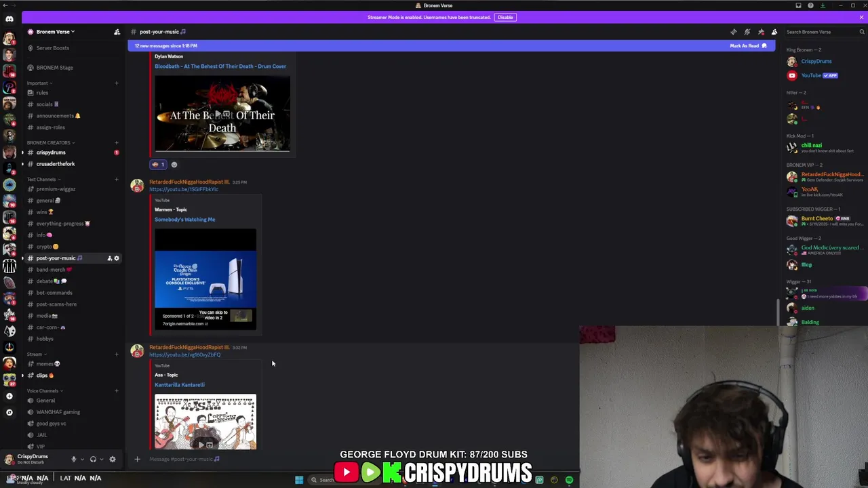Open pinned messages icon

pos(761,32)
